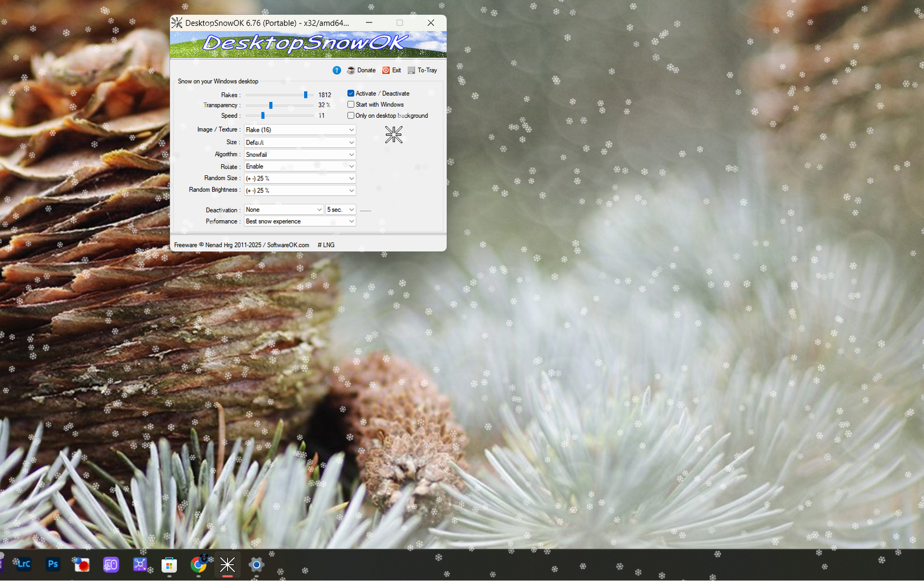Open the red gear app in taskbar
Image resolution: width=924 pixels, height=581 pixels.
click(x=82, y=564)
